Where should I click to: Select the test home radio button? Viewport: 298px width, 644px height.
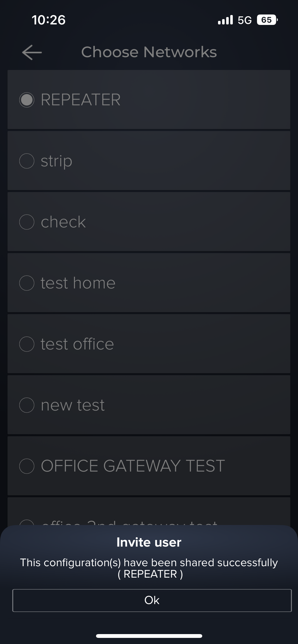point(27,283)
